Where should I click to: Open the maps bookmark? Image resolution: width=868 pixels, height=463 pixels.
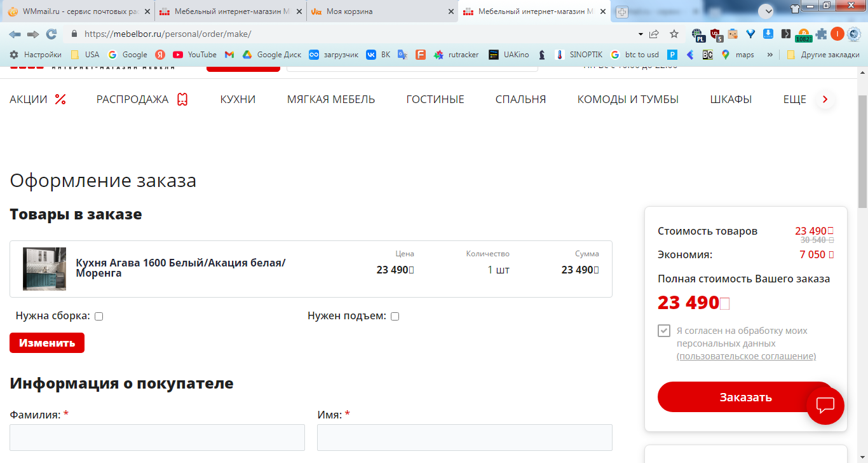[x=738, y=55]
